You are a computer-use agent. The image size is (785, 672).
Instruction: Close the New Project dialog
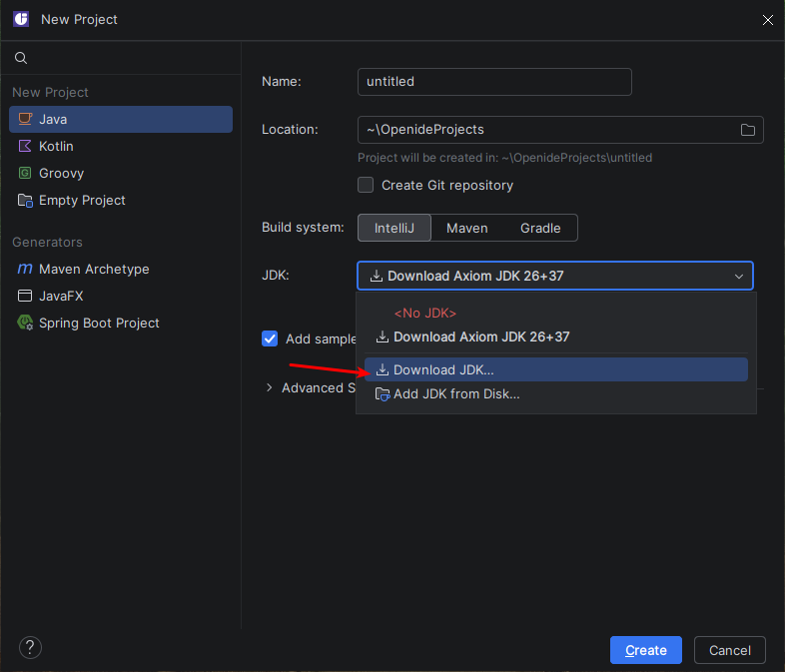(x=767, y=20)
